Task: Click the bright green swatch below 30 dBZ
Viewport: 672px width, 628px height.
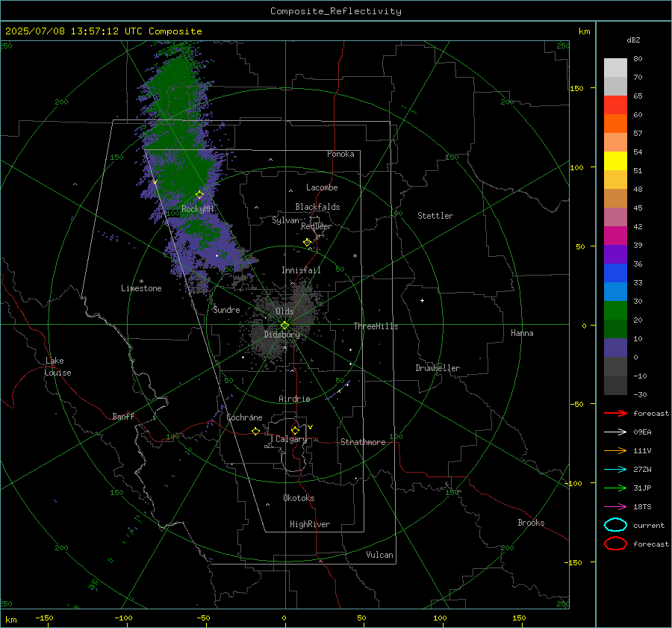Action: (615, 311)
